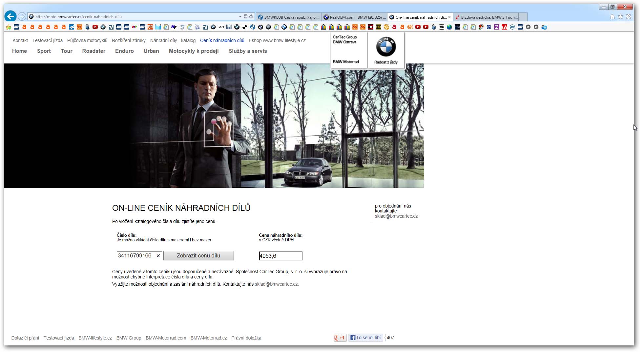
Task: Refresh the page with the reload icon
Action: 251,16
